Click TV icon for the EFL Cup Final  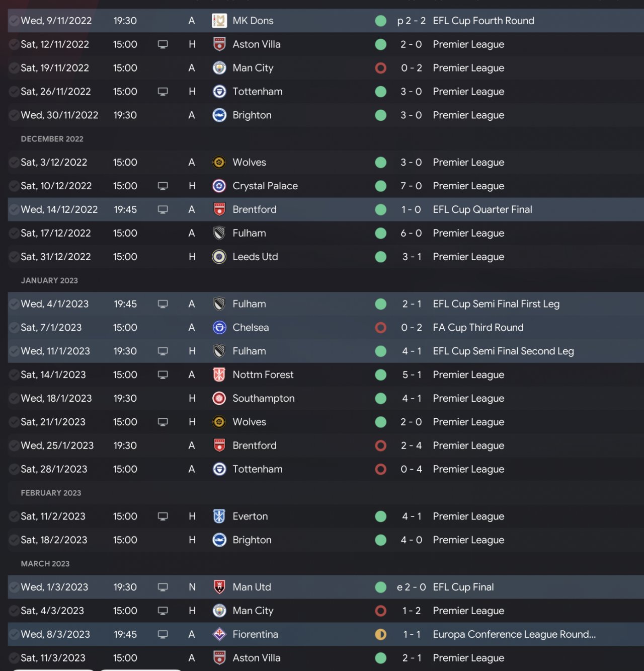[163, 587]
